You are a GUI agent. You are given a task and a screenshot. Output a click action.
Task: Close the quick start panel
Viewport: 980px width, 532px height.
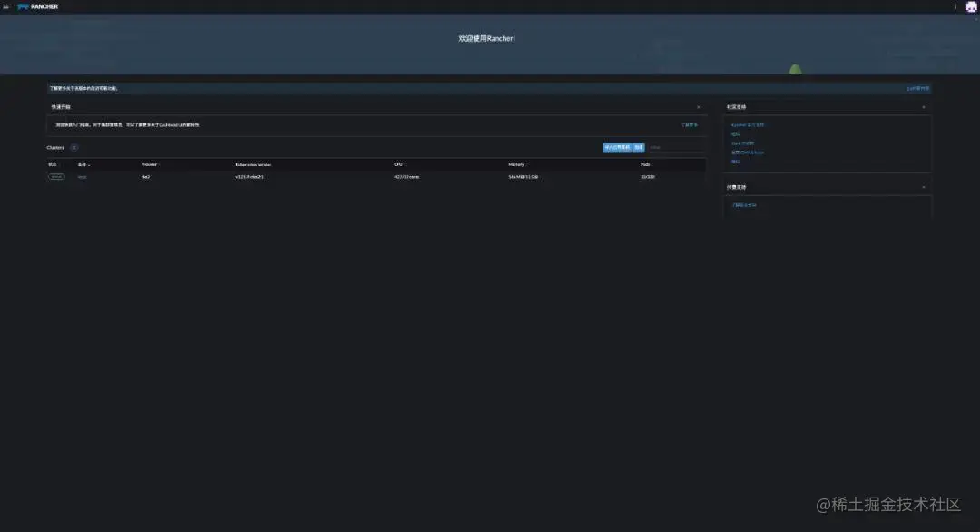[698, 107]
